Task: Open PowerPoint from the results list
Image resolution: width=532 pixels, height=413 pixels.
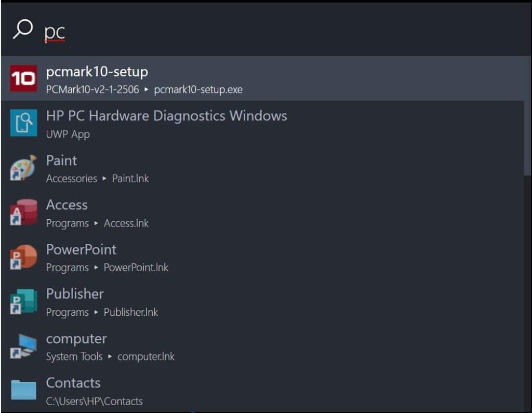Action: (x=81, y=249)
